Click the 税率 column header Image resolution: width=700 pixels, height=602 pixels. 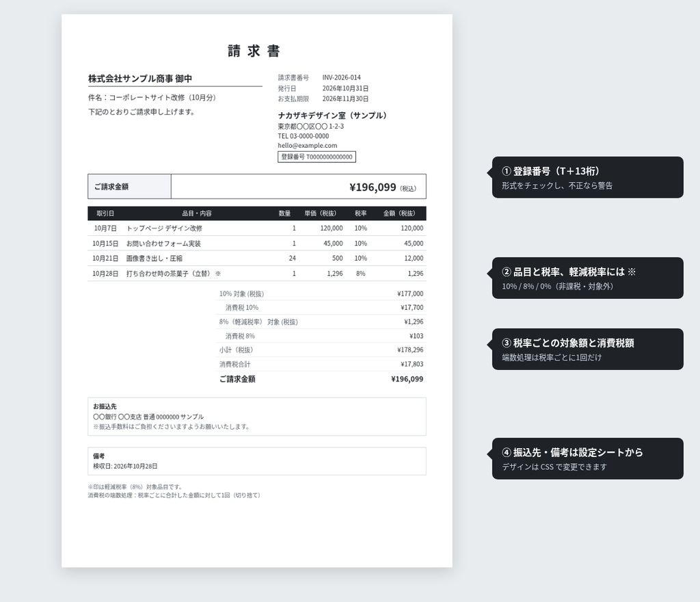click(x=361, y=213)
